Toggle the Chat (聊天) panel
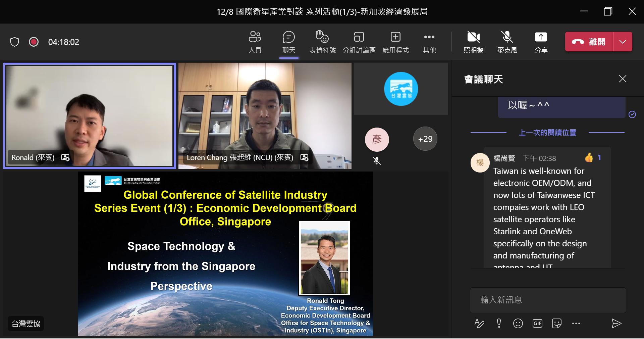This screenshot has width=644, height=339. (x=288, y=42)
